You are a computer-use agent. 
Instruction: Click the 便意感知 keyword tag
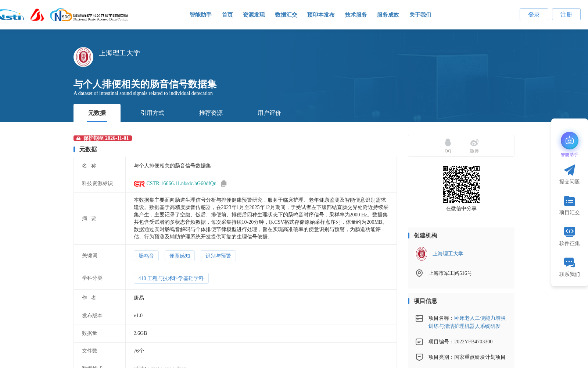(180, 256)
